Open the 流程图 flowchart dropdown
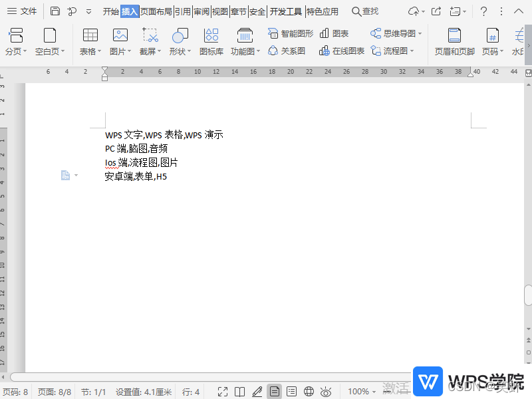This screenshot has width=532, height=399. 392,51
